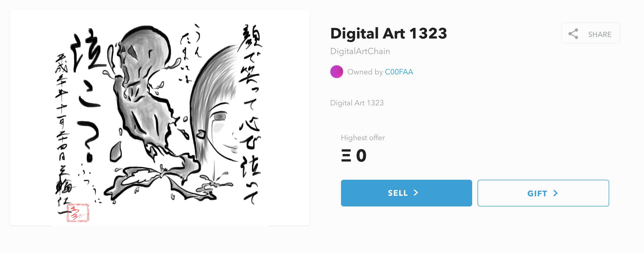Click the calligraphy column at artwork's right edge

pyautogui.click(x=250, y=112)
